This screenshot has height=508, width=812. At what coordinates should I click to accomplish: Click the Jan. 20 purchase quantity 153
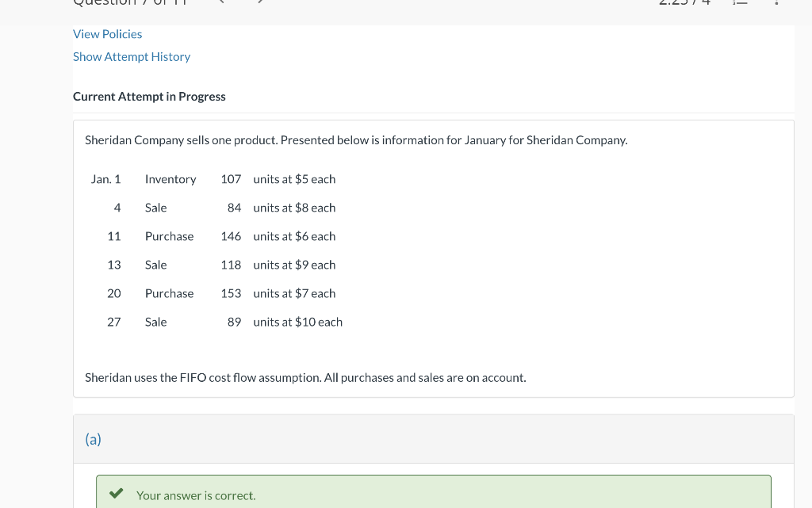coord(231,293)
